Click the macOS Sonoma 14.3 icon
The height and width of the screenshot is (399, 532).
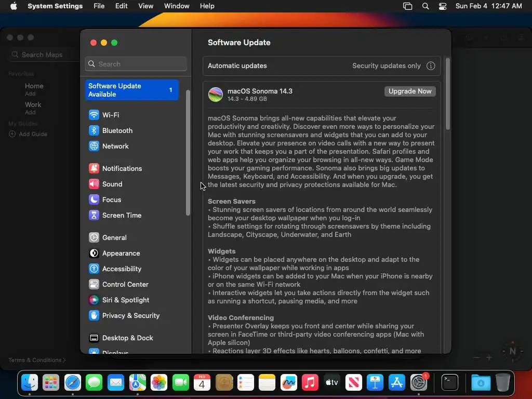point(216,95)
